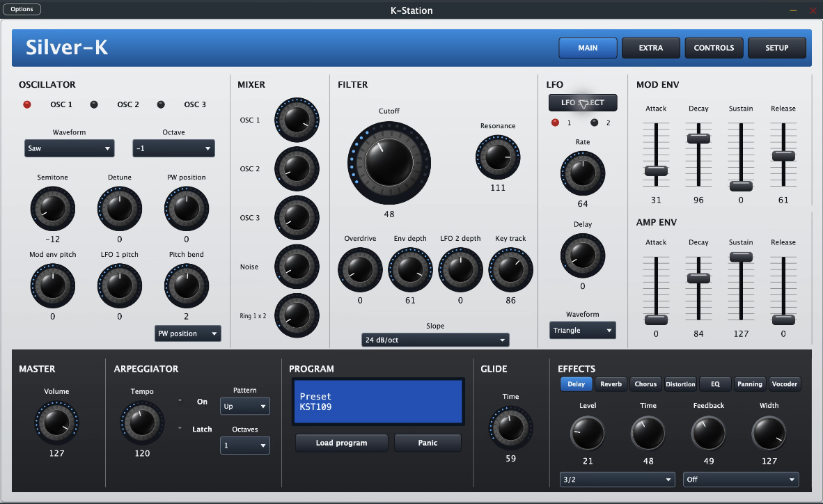
Task: Select LFO 2 indicator
Action: (x=594, y=123)
